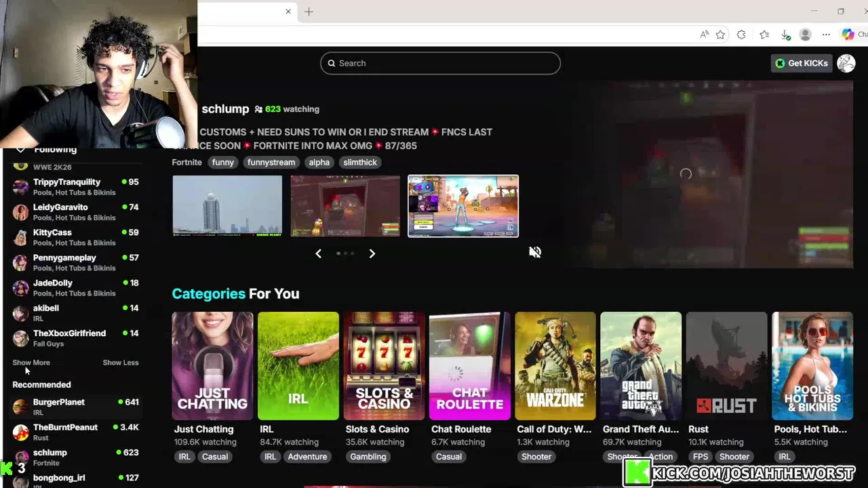Click the browser favorites star icon
This screenshot has height=488, width=868.
tap(720, 35)
